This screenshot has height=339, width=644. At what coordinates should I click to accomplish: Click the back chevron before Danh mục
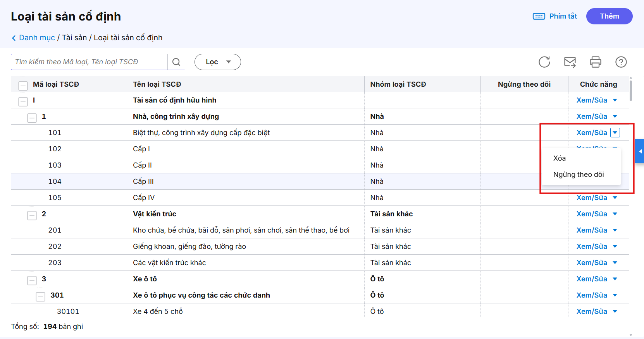tap(14, 38)
